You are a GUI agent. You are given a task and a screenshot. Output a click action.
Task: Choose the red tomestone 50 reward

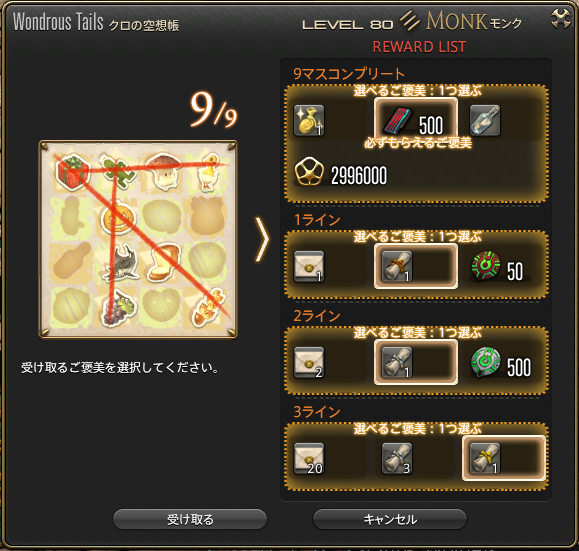click(499, 266)
